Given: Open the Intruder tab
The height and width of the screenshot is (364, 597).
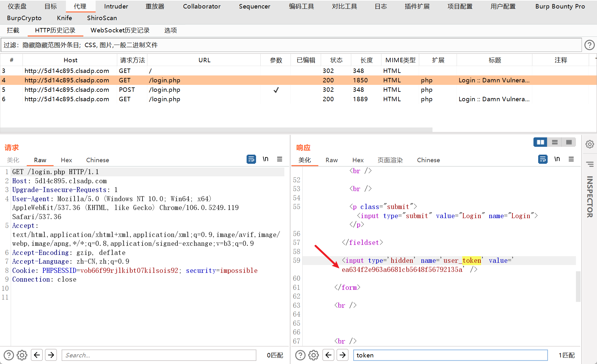Looking at the screenshot, I should click(x=116, y=6).
